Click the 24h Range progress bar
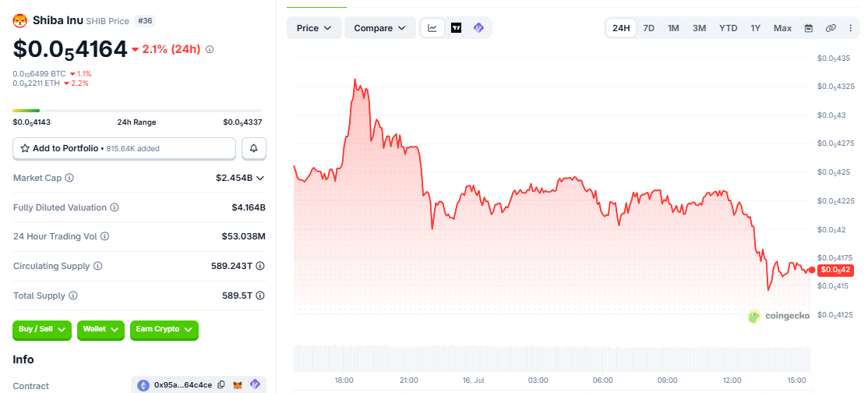The height and width of the screenshot is (393, 868). pos(137,111)
